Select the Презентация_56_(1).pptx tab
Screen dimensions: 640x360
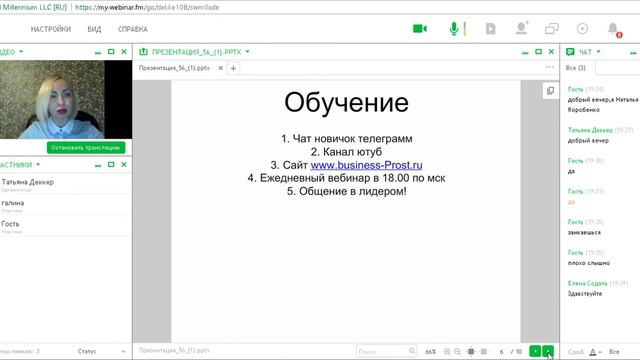tap(174, 68)
